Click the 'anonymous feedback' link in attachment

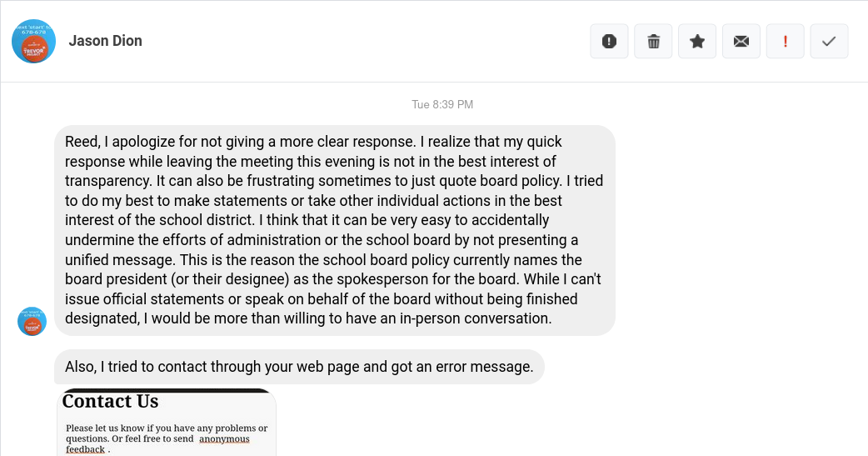coord(224,439)
